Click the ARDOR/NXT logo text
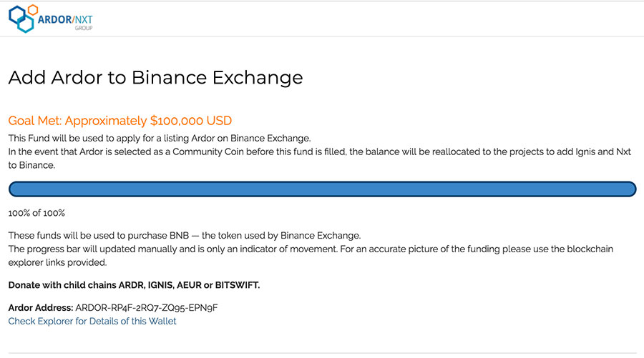Image resolution: width=644 pixels, height=358 pixels. 65,19
